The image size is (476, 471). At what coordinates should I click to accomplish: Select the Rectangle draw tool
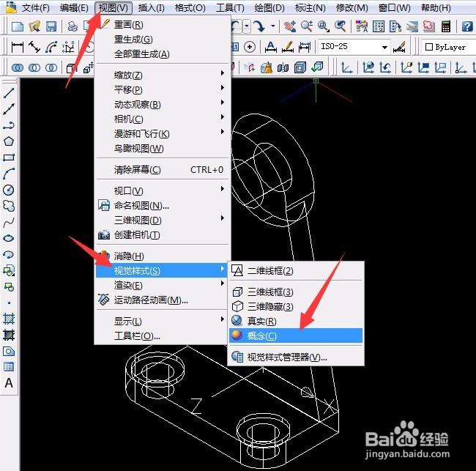click(x=9, y=157)
